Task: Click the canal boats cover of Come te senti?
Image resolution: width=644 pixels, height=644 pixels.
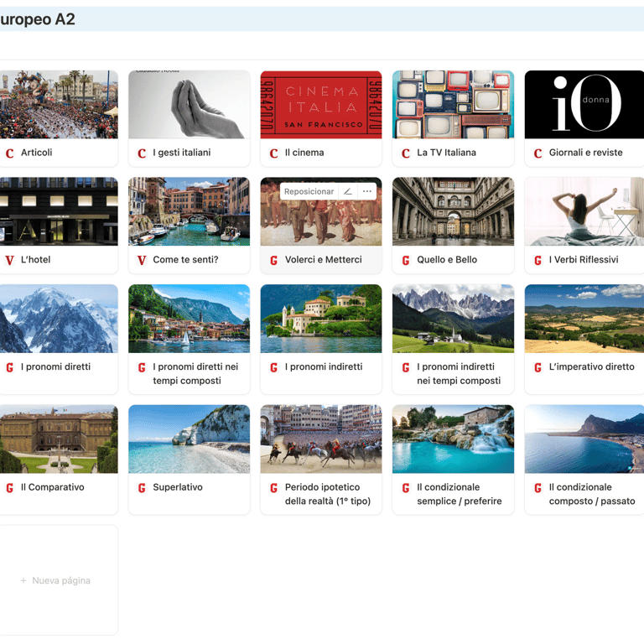Action: (189, 211)
